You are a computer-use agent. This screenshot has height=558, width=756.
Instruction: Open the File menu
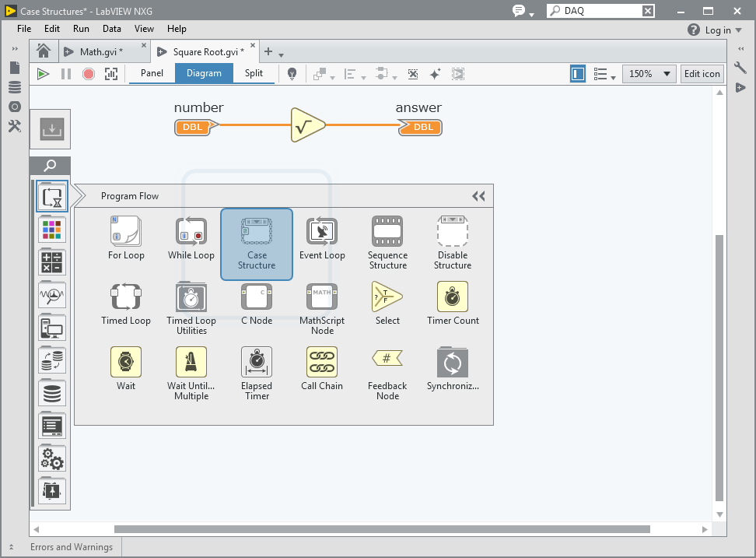click(x=24, y=29)
